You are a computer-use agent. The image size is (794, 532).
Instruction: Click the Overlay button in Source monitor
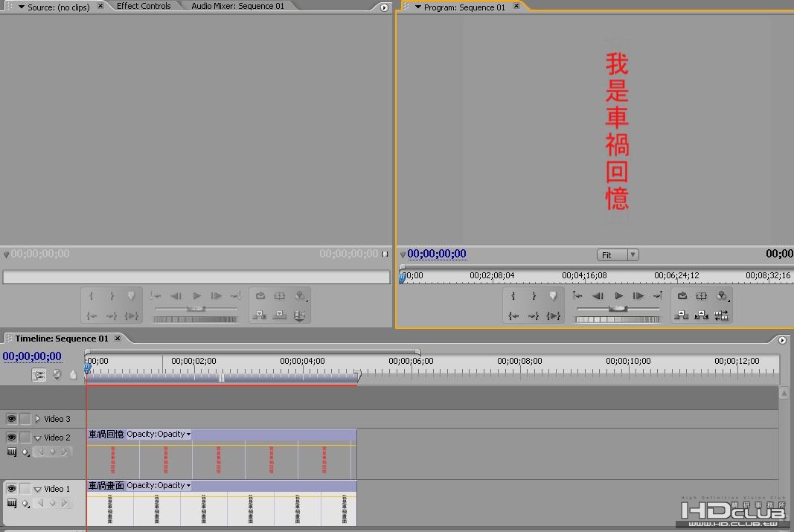tap(279, 315)
